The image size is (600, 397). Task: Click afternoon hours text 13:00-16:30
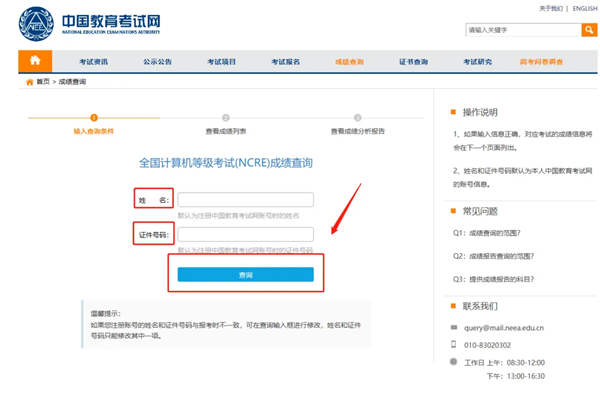pos(526,376)
